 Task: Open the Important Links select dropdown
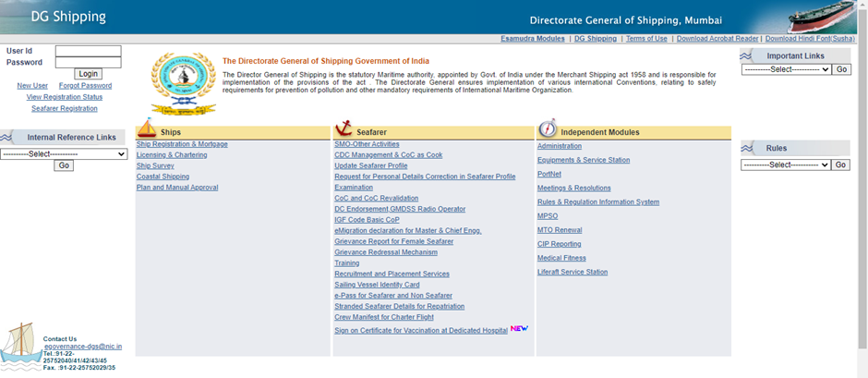tap(786, 69)
